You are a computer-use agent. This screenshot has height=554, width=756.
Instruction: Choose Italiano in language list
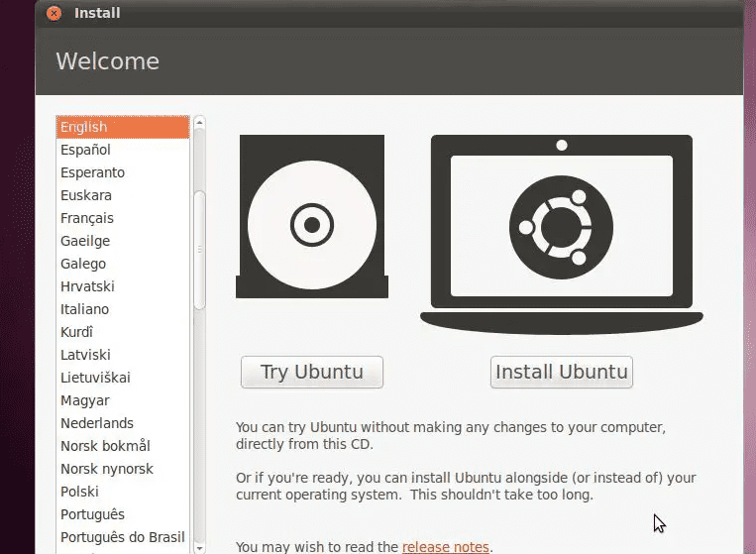[85, 309]
